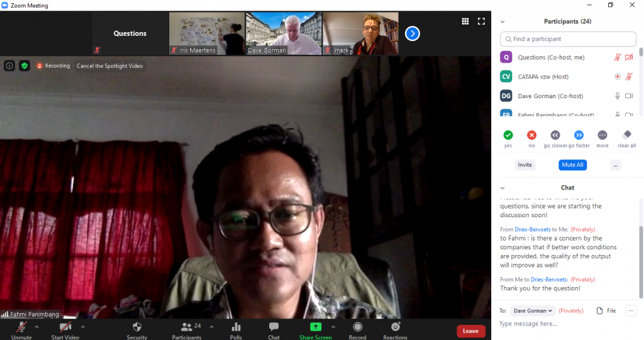Select Dave Gorman (Co-host) participant row
Screen dimensions: 644x340
[567, 96]
